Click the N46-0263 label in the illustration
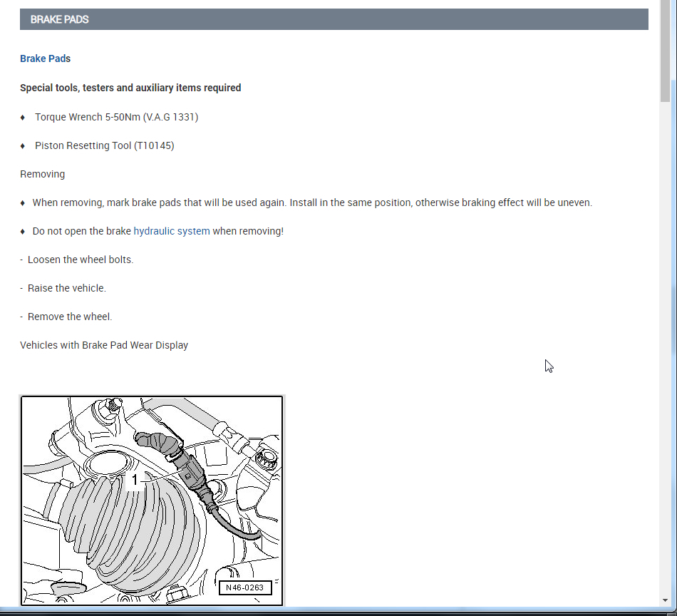Image resolution: width=677 pixels, height=616 pixels. pyautogui.click(x=245, y=587)
